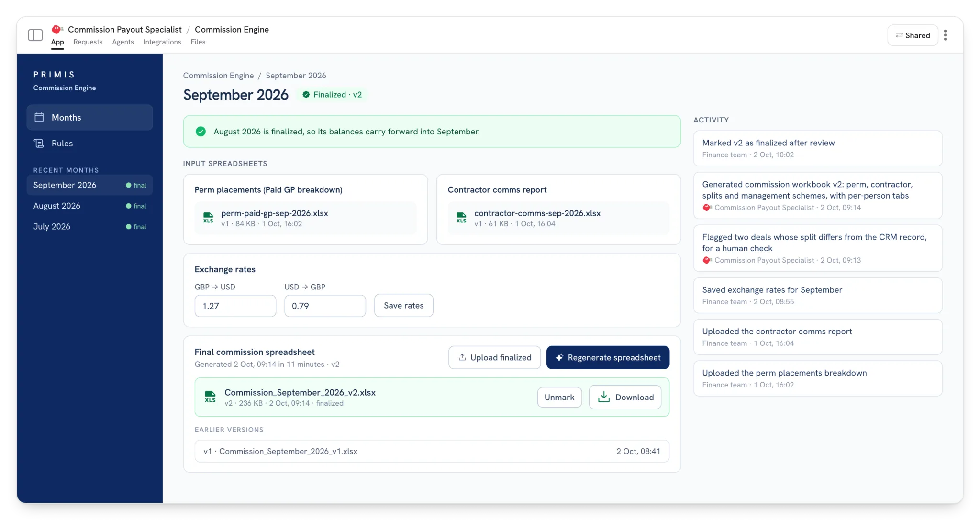Image resolution: width=980 pixels, height=520 pixels.
Task: Open contractor-comms-sep-2026.xlsx file
Action: coord(558,218)
